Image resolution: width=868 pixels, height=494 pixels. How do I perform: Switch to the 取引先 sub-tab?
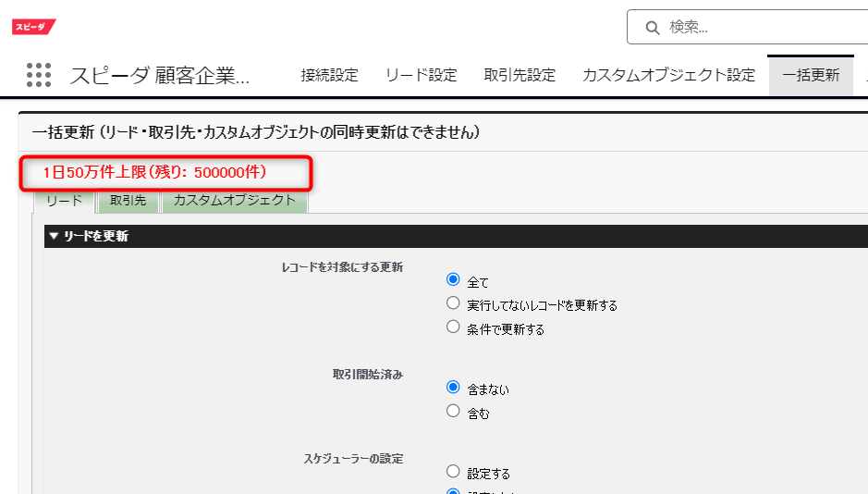(x=128, y=200)
